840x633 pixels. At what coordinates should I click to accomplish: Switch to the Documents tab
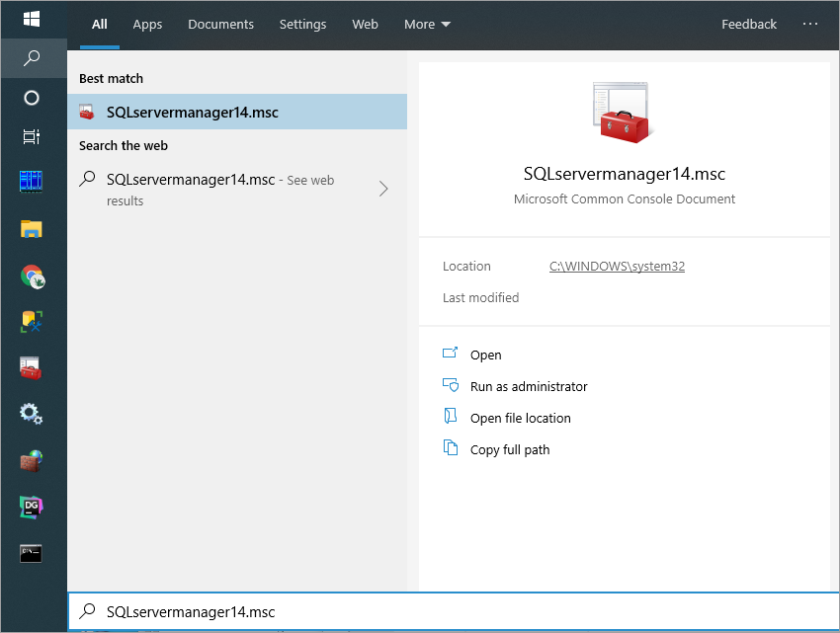220,25
